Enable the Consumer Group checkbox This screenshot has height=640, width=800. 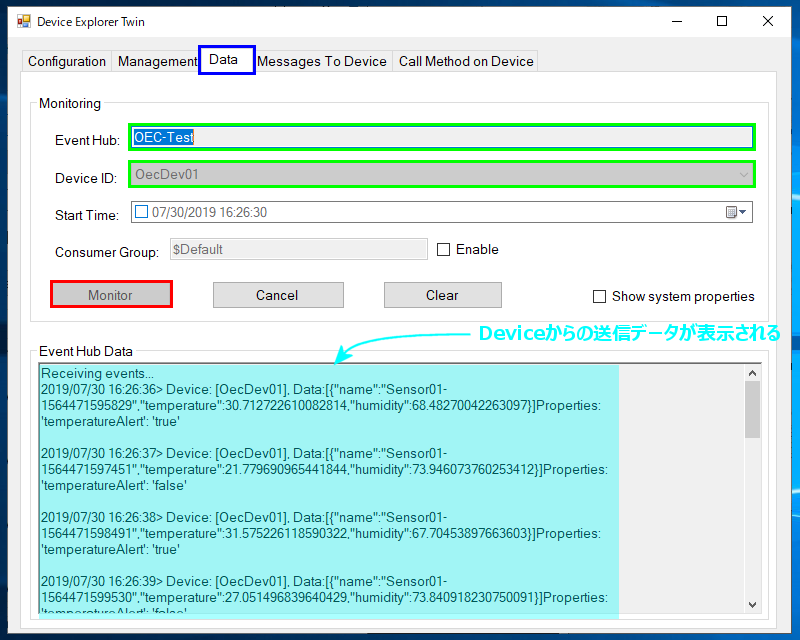coord(444,250)
